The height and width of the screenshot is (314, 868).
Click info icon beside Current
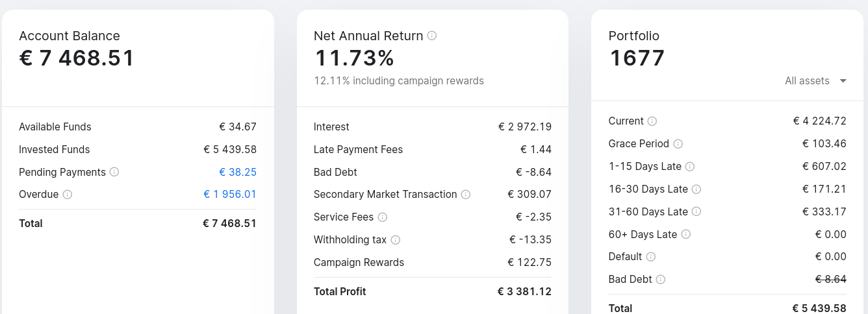[652, 121]
